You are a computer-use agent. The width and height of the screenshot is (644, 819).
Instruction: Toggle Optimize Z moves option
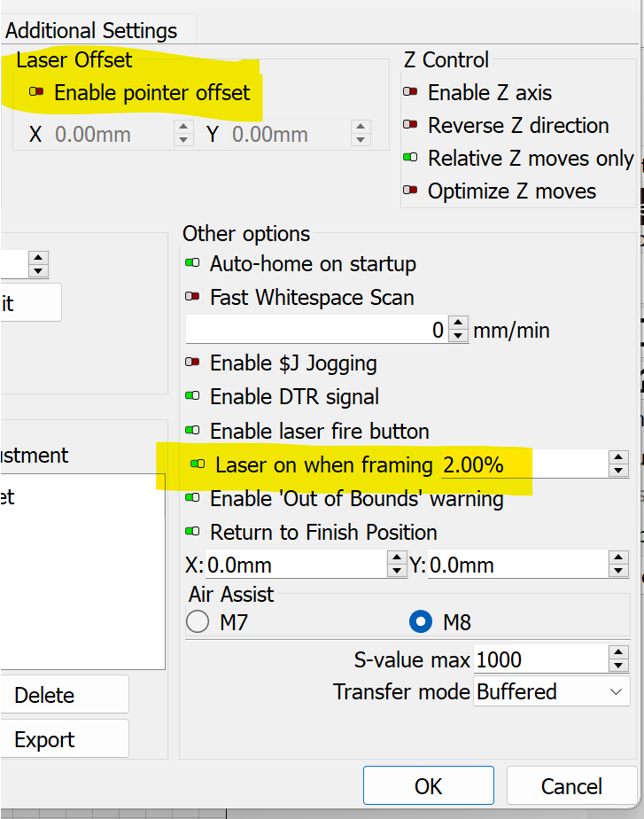(410, 191)
